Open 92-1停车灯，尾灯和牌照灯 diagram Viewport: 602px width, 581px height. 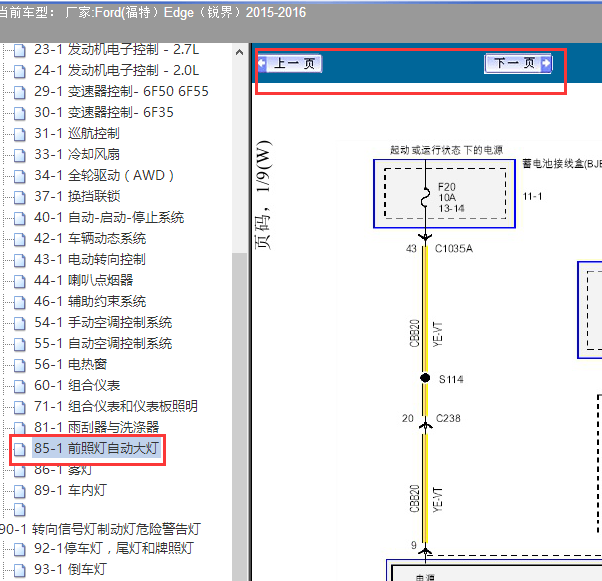(114, 548)
